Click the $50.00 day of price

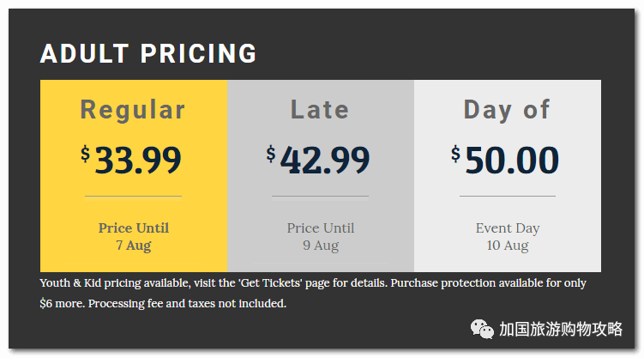coord(505,160)
